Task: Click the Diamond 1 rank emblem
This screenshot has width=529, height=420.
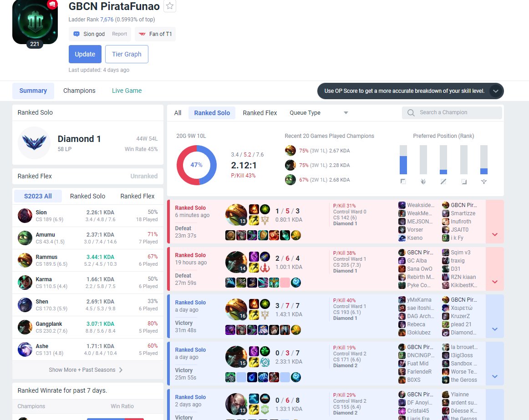Action: point(34,143)
